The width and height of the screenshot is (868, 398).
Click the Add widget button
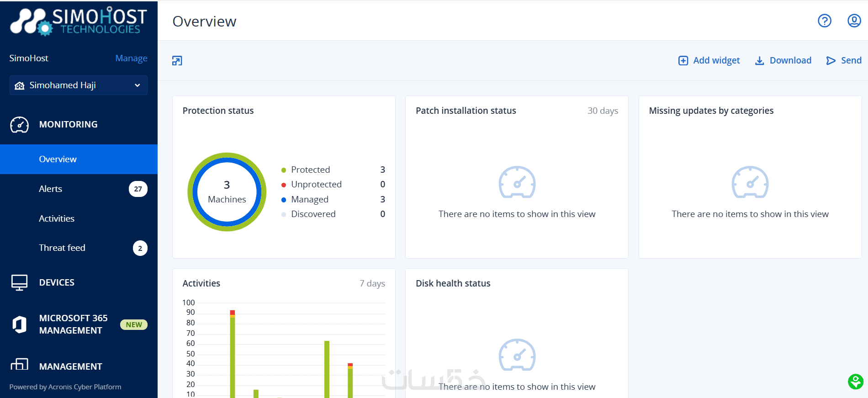tap(709, 61)
